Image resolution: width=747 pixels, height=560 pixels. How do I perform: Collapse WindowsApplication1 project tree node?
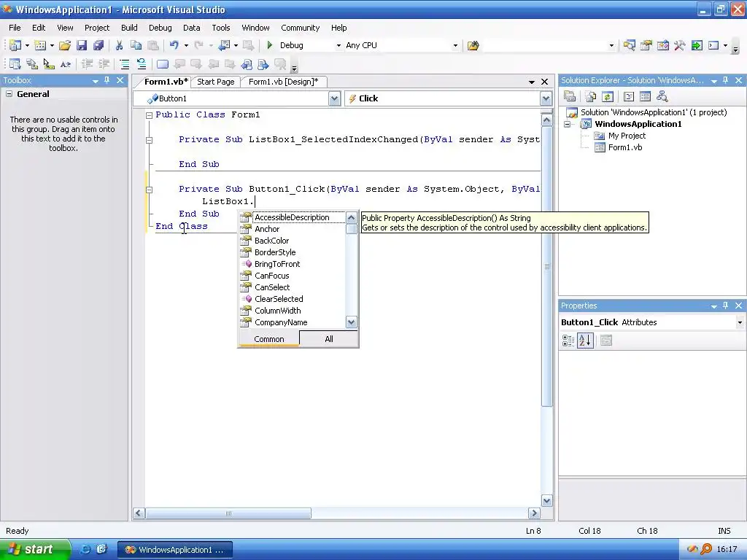tap(568, 124)
